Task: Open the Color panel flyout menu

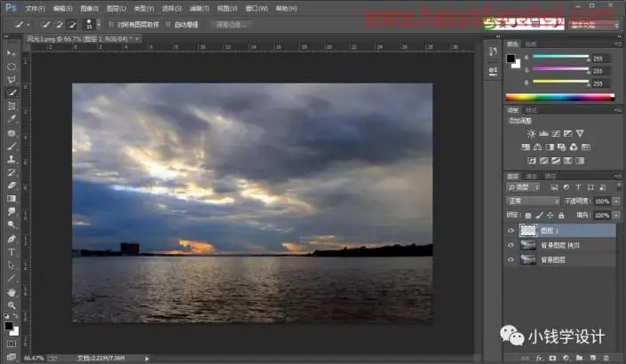Action: coord(618,44)
